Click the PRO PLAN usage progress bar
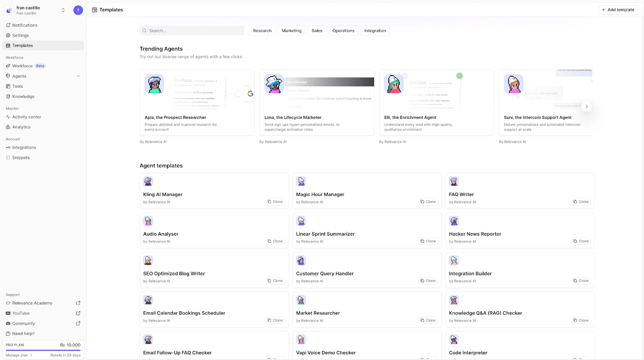The width and height of the screenshot is (644, 360). tap(43, 350)
